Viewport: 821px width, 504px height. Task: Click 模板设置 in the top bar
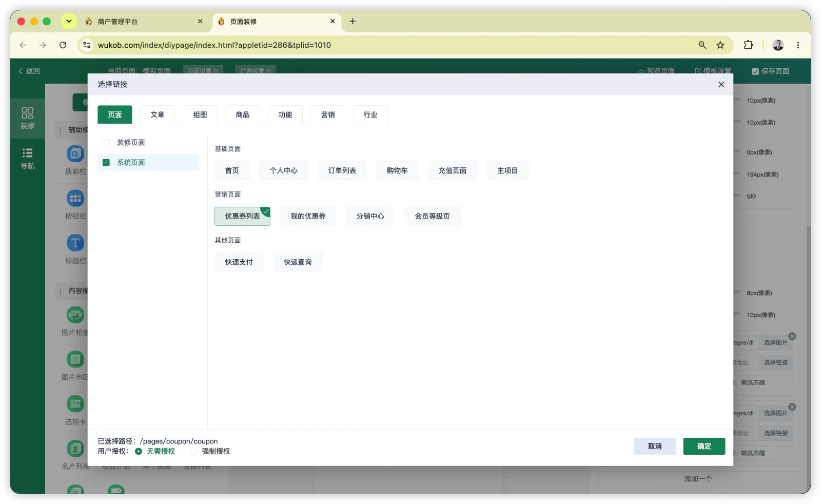point(713,71)
